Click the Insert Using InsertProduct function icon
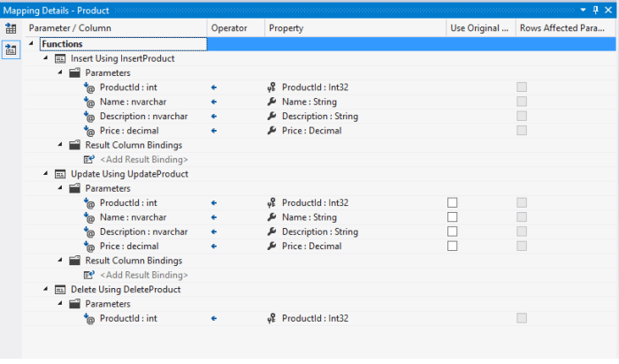 (x=60, y=58)
